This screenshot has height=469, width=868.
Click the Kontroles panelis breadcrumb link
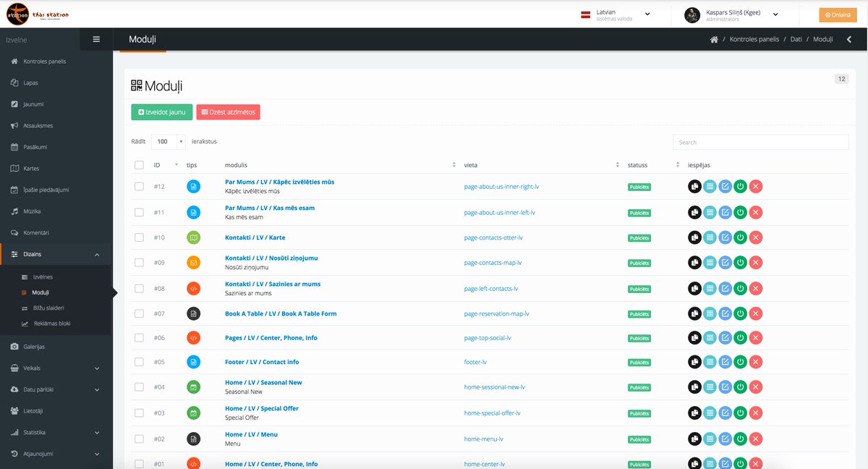coord(754,40)
